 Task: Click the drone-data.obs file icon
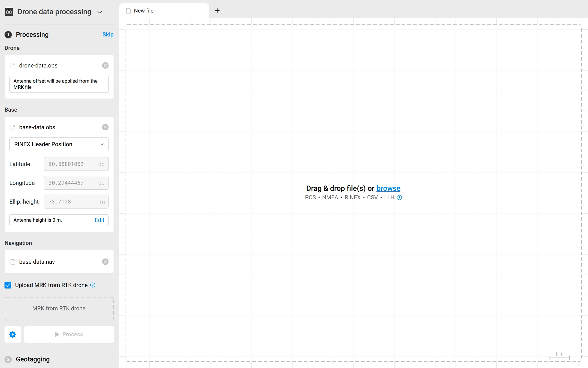[13, 66]
